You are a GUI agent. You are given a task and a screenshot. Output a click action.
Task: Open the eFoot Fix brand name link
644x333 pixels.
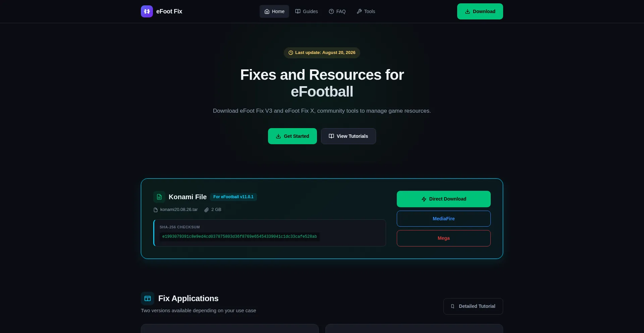[169, 11]
